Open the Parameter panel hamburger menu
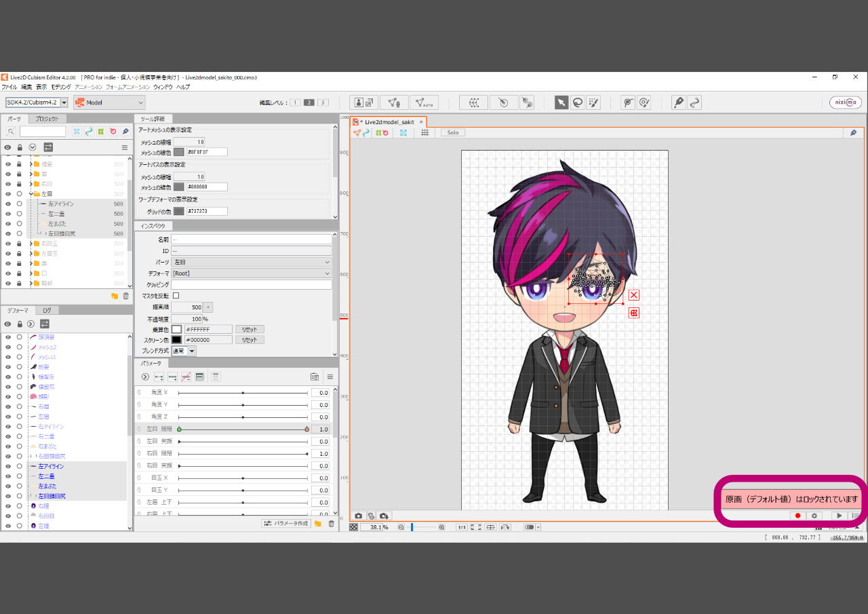 [330, 377]
